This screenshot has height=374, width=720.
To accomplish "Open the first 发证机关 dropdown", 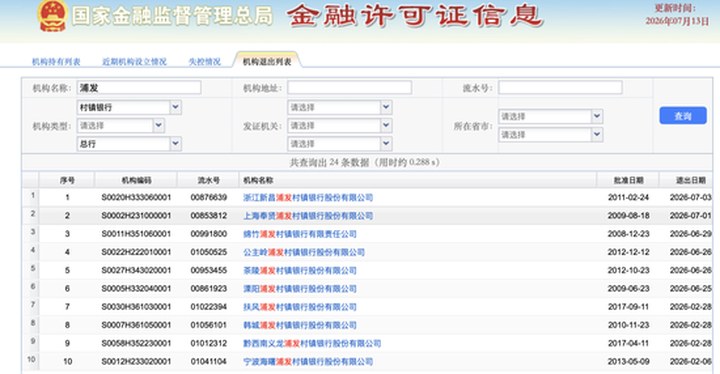I will tap(340, 108).
